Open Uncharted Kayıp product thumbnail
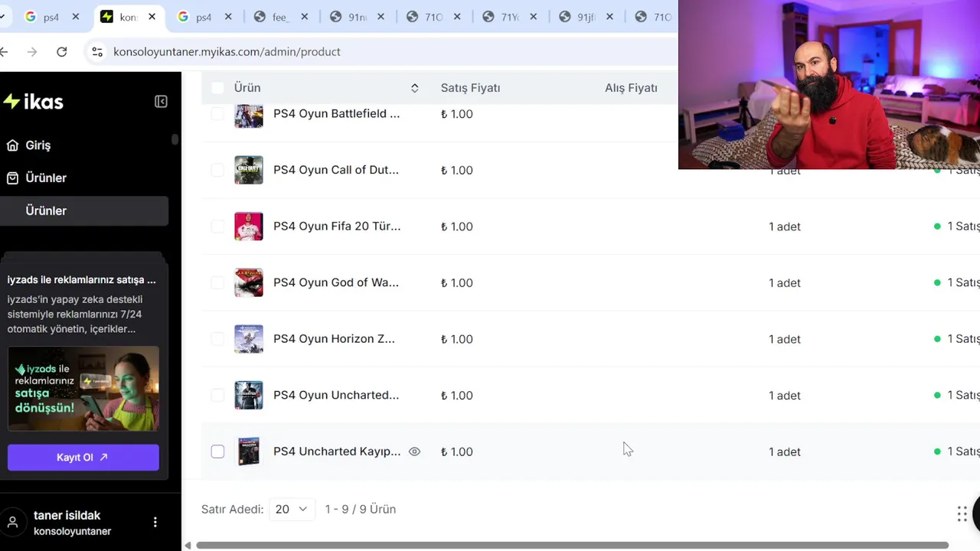The image size is (980, 551). 249,452
